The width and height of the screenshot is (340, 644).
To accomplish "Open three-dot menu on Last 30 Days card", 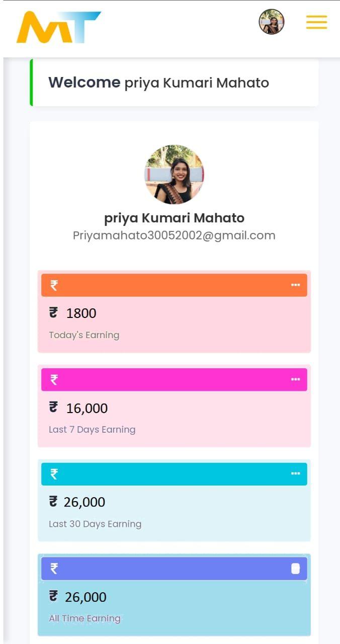I will 295,474.
